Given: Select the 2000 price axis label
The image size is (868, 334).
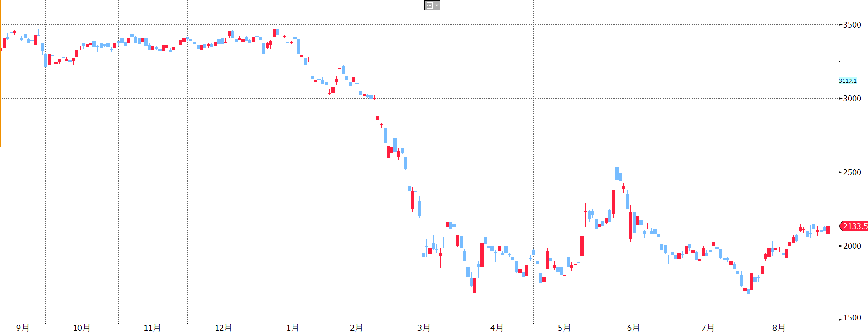Looking at the screenshot, I should pos(852,246).
